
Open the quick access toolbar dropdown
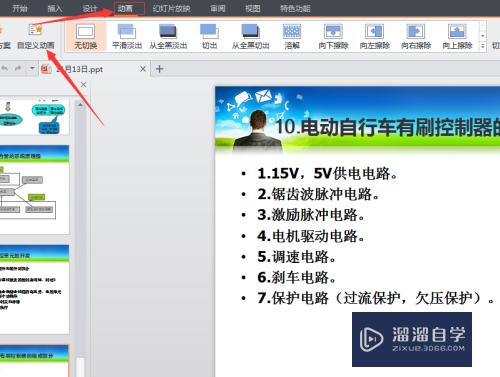coord(32,68)
